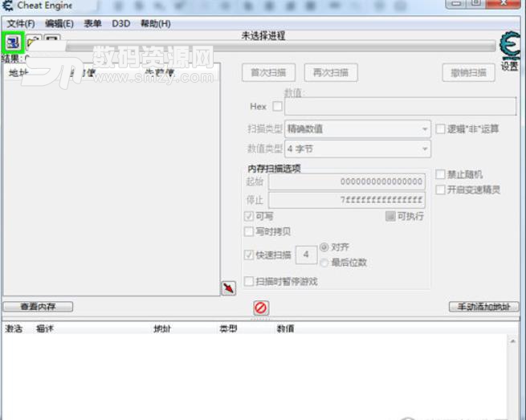Click the 起始 address field
This screenshot has width=526, height=420.
tap(347, 181)
